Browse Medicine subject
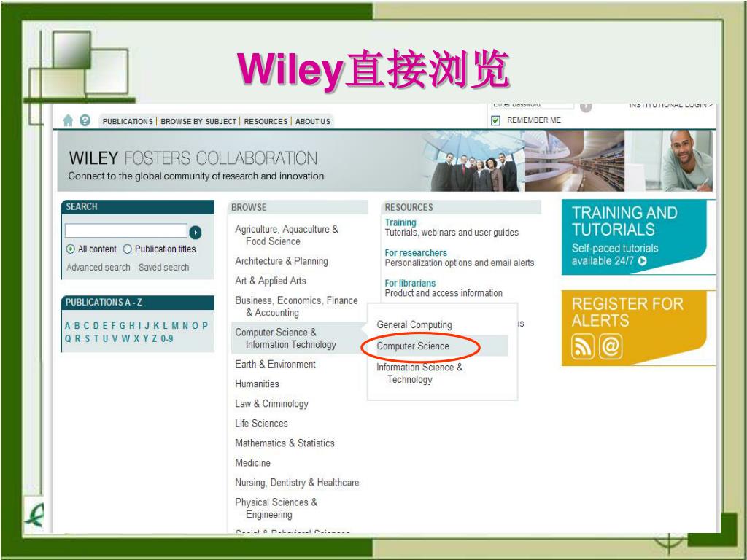Screen dimensions: 747x560 click(x=253, y=463)
